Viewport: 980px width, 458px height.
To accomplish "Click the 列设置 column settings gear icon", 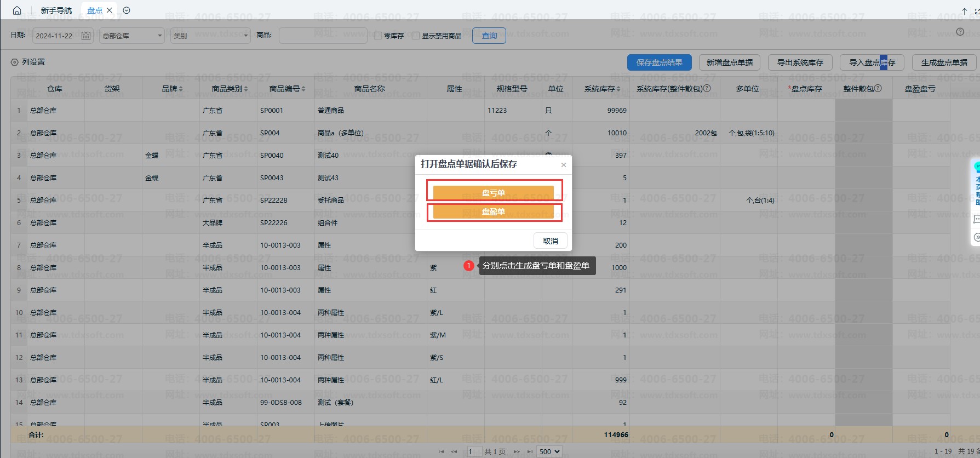I will click(15, 62).
